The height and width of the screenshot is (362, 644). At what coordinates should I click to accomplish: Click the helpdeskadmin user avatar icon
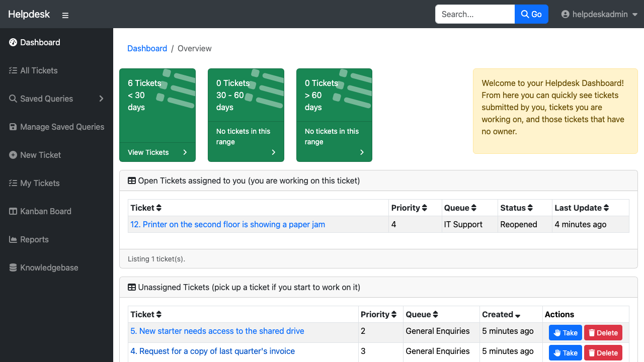coord(566,14)
